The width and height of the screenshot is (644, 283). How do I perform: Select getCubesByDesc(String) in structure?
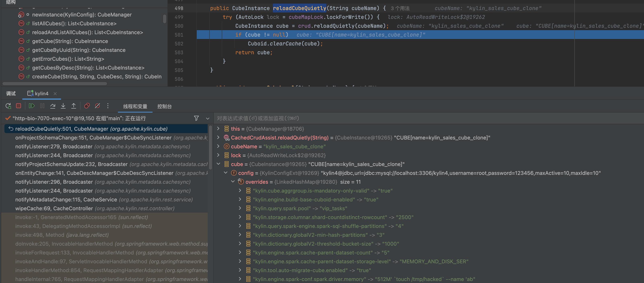[88, 68]
